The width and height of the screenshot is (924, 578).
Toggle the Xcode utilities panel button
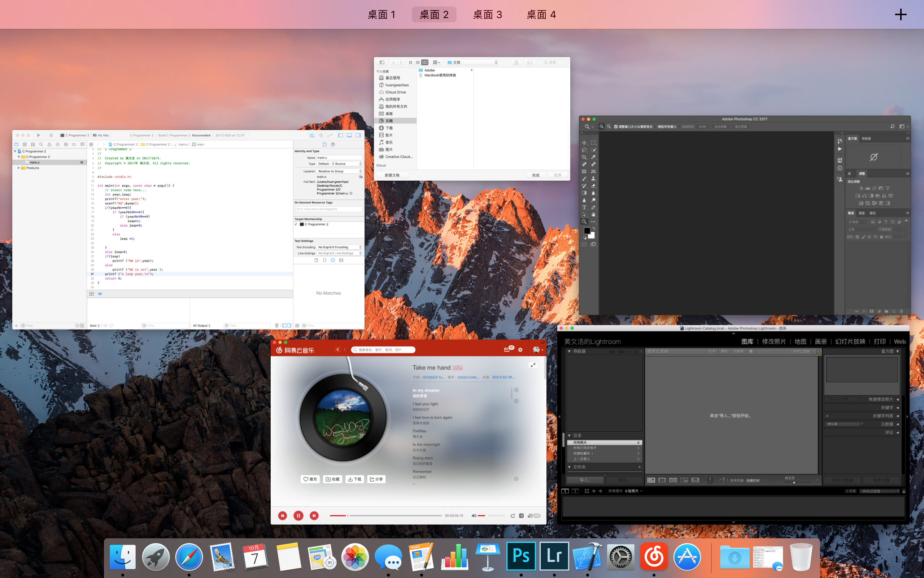click(358, 135)
